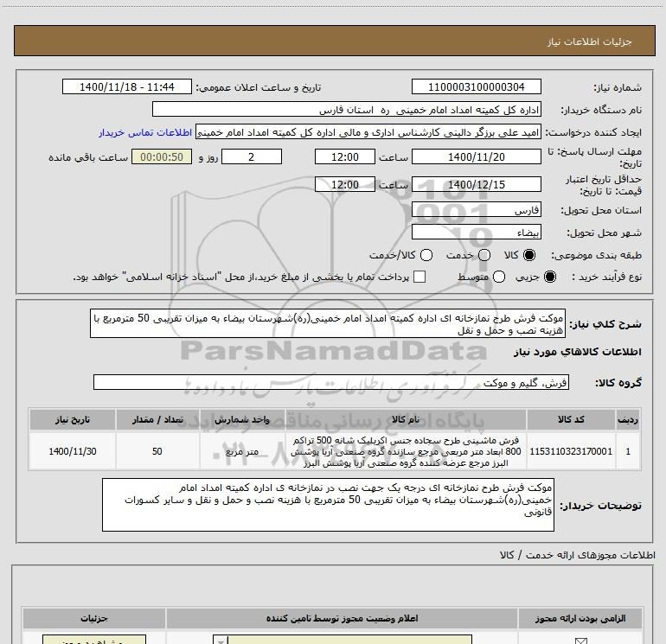
Task: Toggle the الزامی بودن ارائه مجوز checkbox
Action: pyautogui.click(x=580, y=640)
